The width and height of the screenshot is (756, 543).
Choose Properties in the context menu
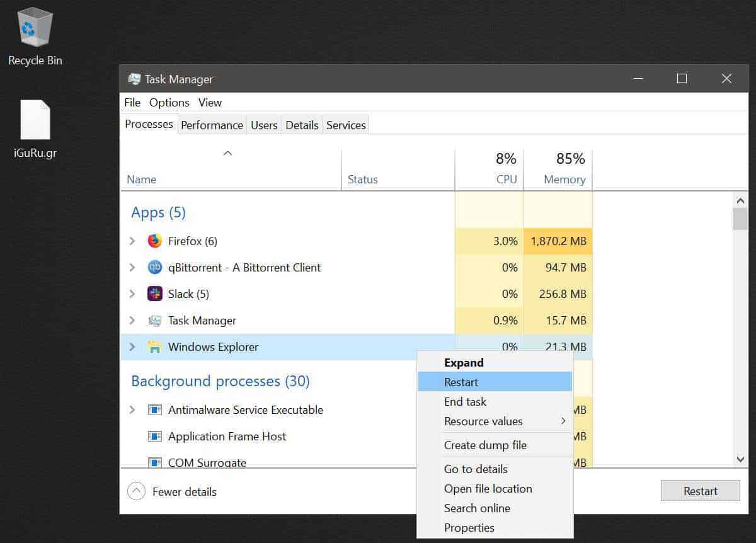(x=495, y=527)
